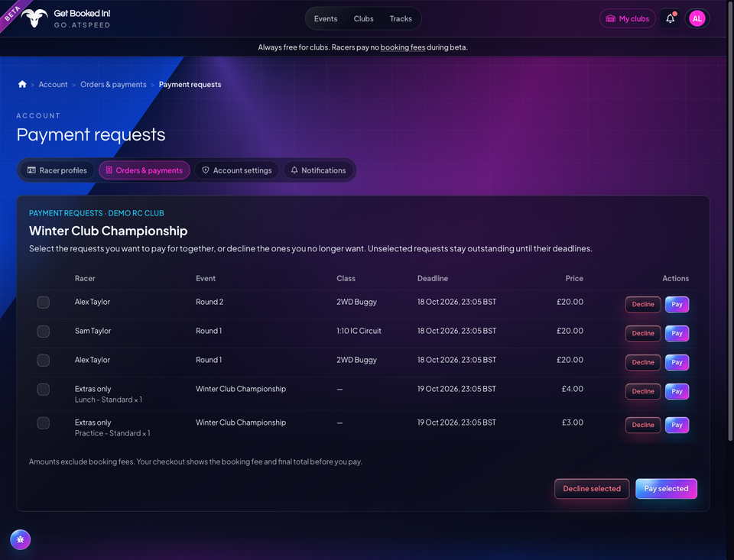Pay the Practice extras request
Image resolution: width=734 pixels, height=560 pixels.
[x=677, y=425]
